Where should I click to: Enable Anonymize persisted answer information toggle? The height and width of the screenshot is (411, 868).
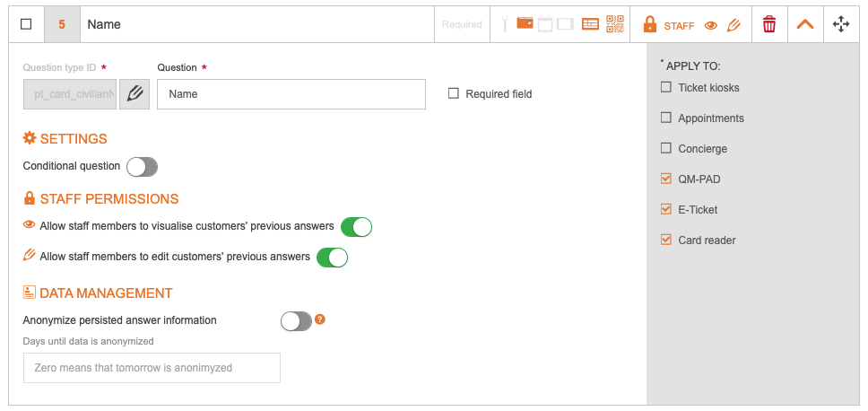click(x=296, y=321)
